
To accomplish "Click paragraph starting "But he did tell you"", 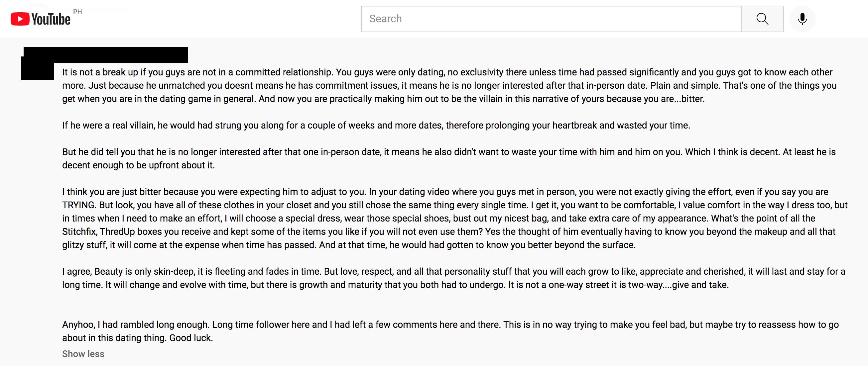I will pyautogui.click(x=449, y=158).
